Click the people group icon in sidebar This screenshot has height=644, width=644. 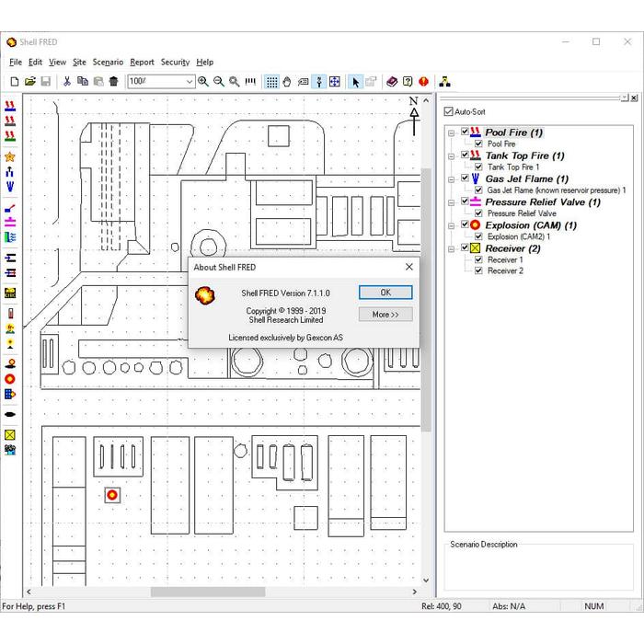10,450
